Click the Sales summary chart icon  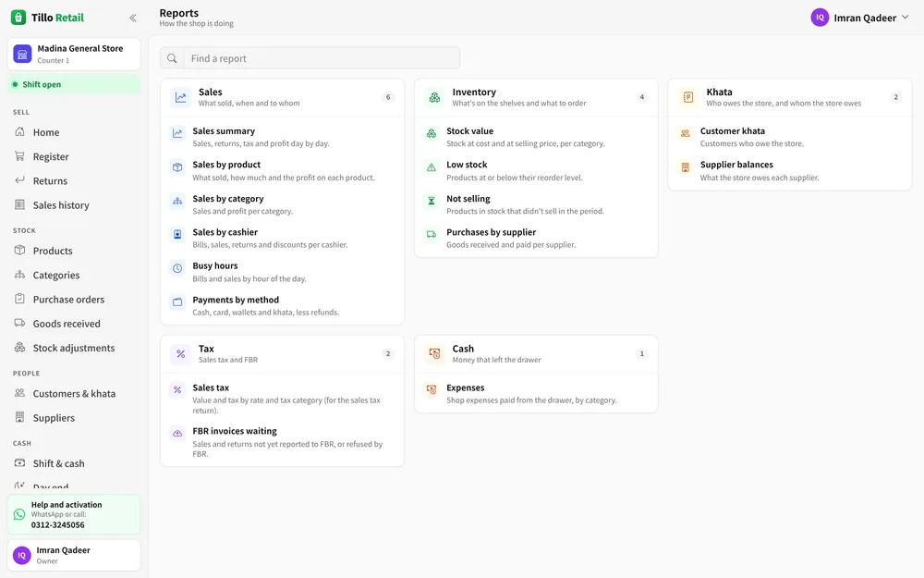(x=177, y=133)
